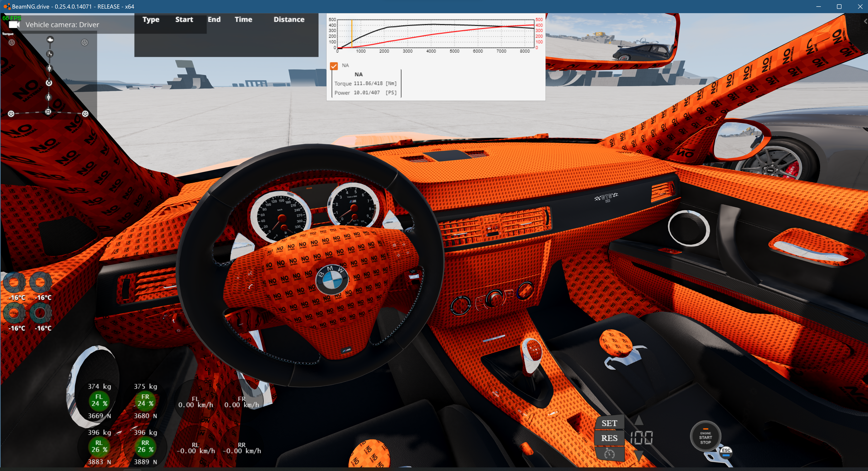
Task: Click the center differential icon in powertrain diagram
Action: 49,83
